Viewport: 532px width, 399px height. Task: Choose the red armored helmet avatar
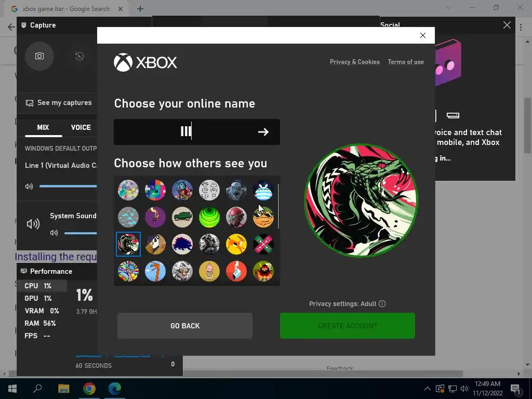[x=236, y=217]
